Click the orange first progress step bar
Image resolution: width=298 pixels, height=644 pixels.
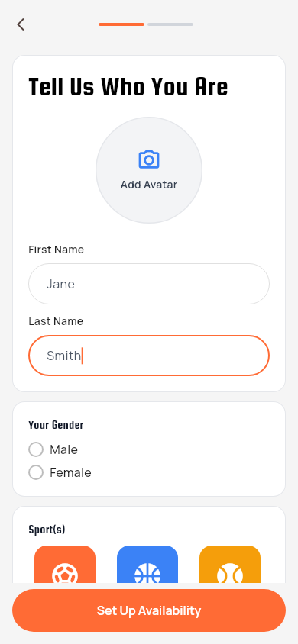point(121,24)
